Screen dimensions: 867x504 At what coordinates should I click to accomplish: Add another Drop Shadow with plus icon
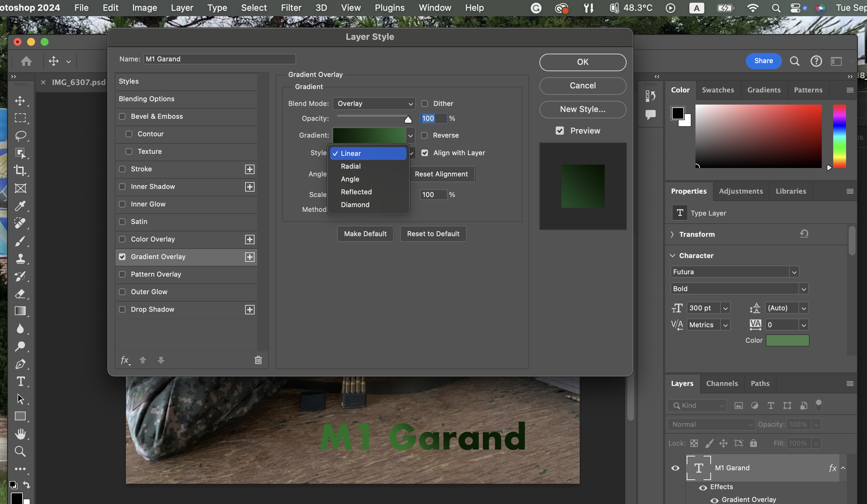coord(249,309)
